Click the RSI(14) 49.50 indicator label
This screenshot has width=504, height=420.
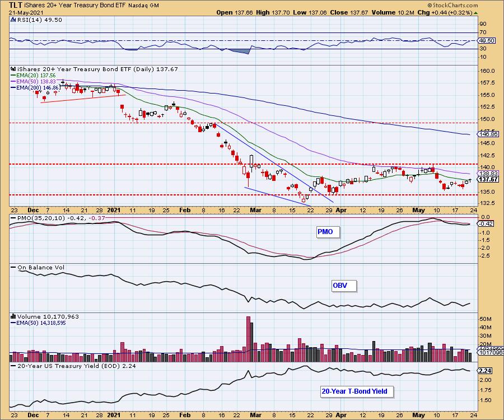pyautogui.click(x=40, y=20)
